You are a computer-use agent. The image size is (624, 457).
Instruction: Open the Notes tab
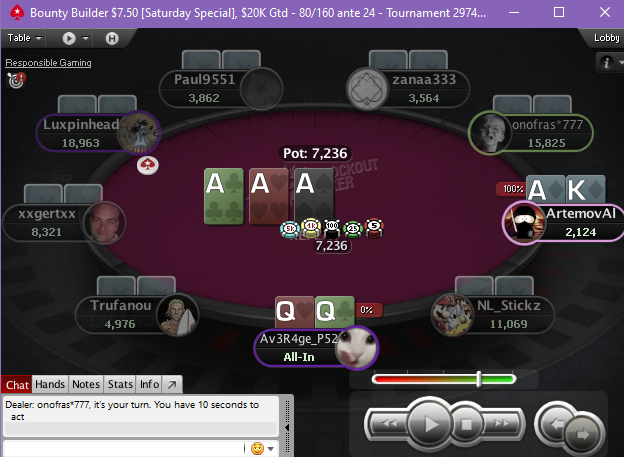[x=86, y=384]
